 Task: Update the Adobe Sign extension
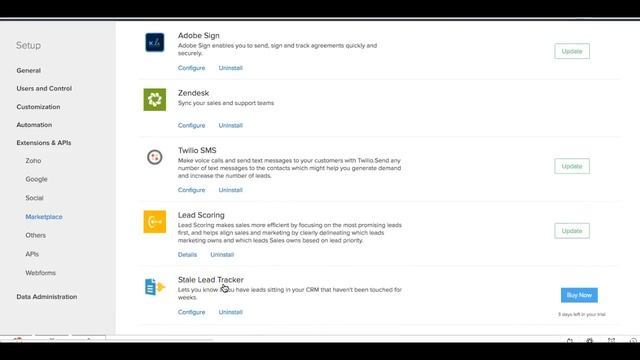pos(572,51)
